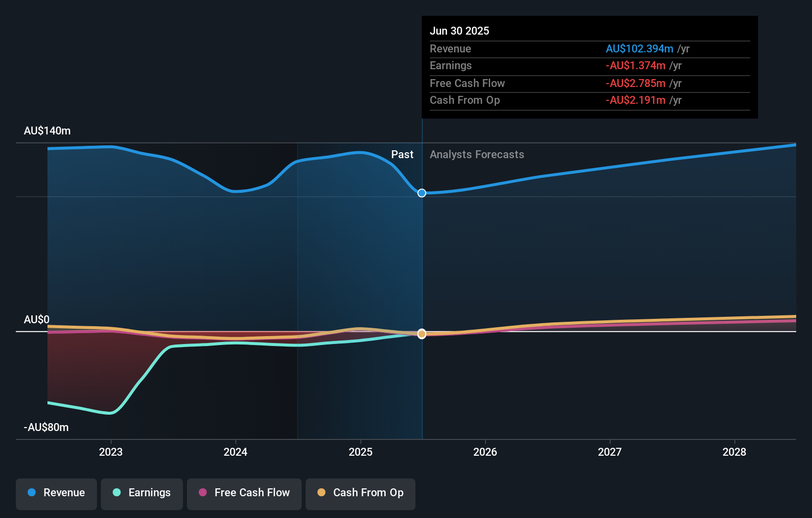Click the Jun 30 2025 tooltip header
Viewport: 812px width, 518px height.
tap(459, 31)
